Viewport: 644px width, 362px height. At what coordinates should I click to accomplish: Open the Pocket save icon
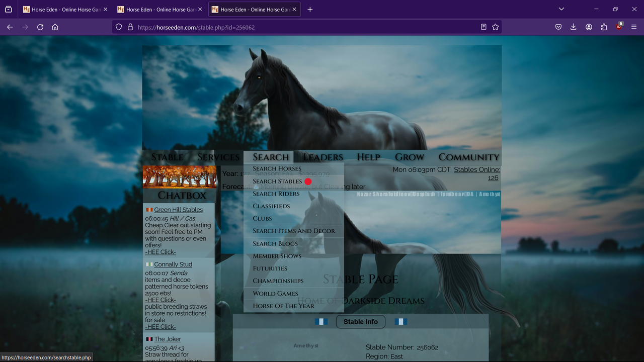[x=558, y=27]
